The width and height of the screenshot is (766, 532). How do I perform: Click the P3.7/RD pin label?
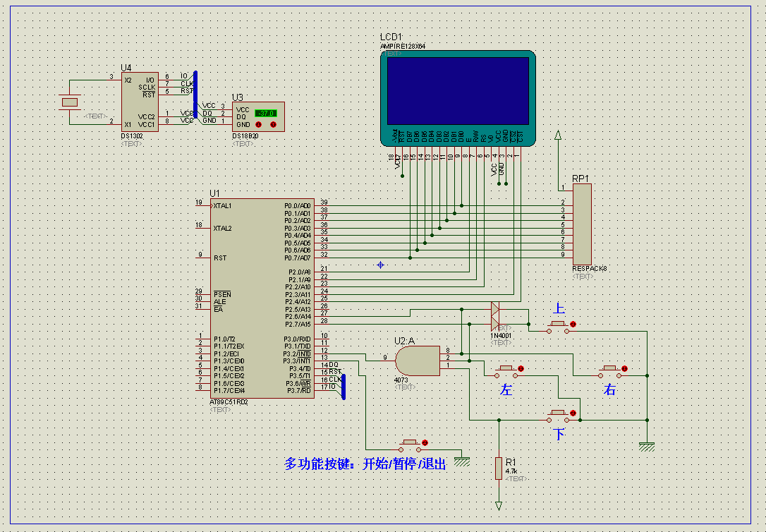pos(299,391)
